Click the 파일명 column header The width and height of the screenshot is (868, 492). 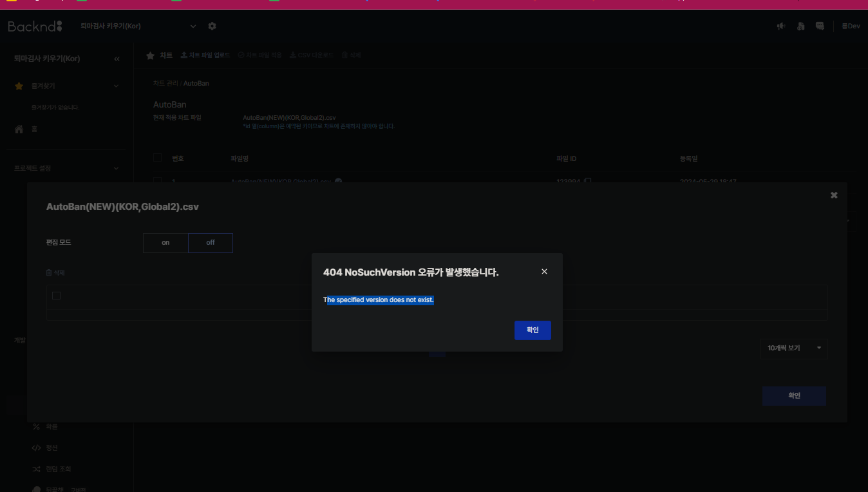240,158
